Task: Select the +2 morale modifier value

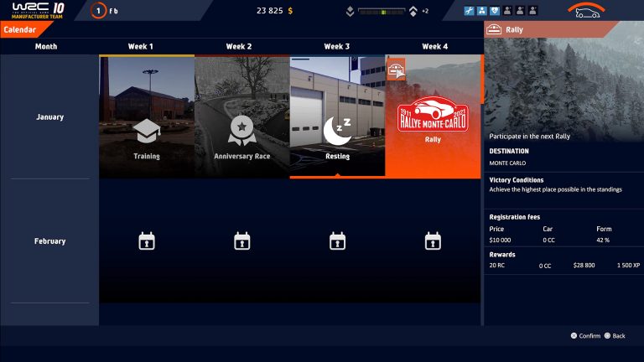Action: (x=425, y=11)
